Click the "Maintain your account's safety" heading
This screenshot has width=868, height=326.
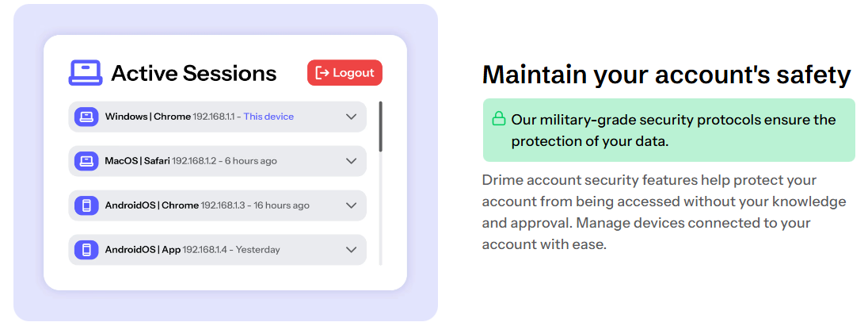point(666,75)
